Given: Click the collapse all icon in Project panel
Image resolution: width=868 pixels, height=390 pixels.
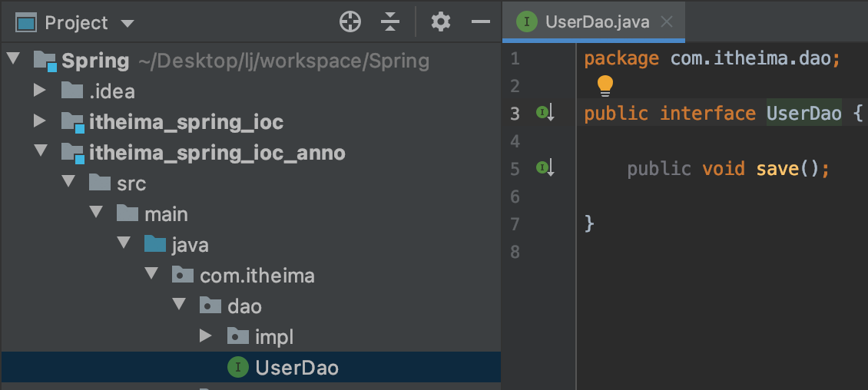Looking at the screenshot, I should pos(390,22).
